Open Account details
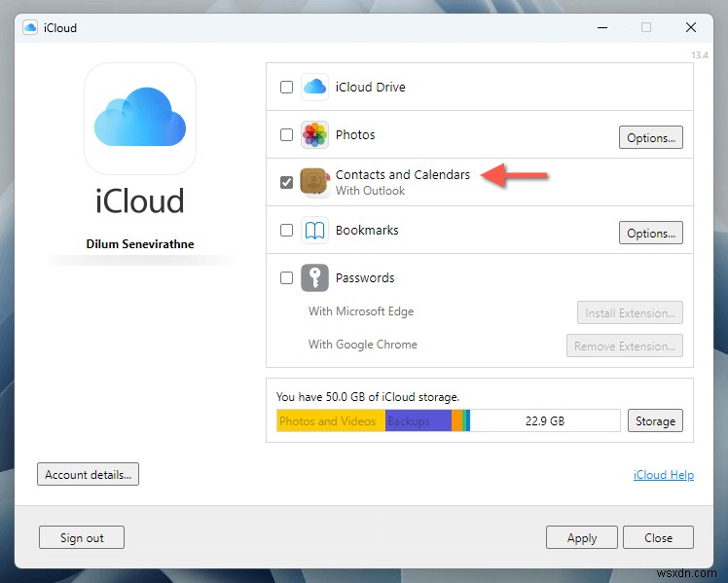728x583 pixels. point(88,474)
